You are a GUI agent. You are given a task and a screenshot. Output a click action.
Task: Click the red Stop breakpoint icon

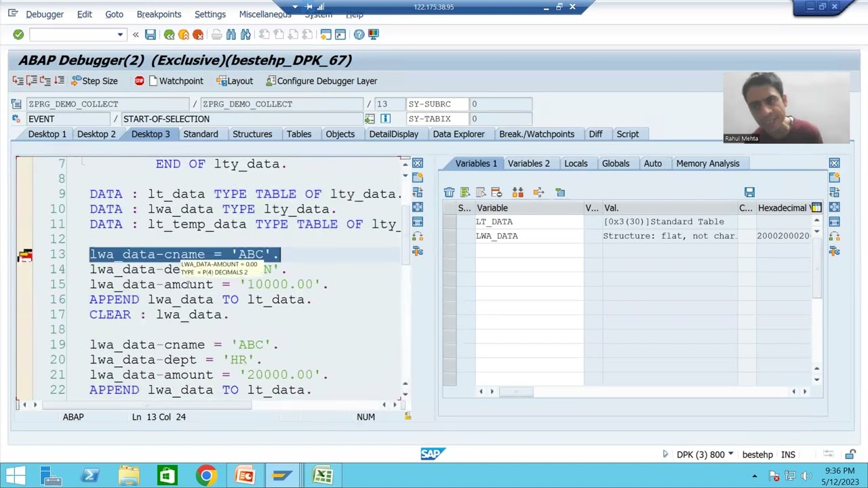point(139,81)
